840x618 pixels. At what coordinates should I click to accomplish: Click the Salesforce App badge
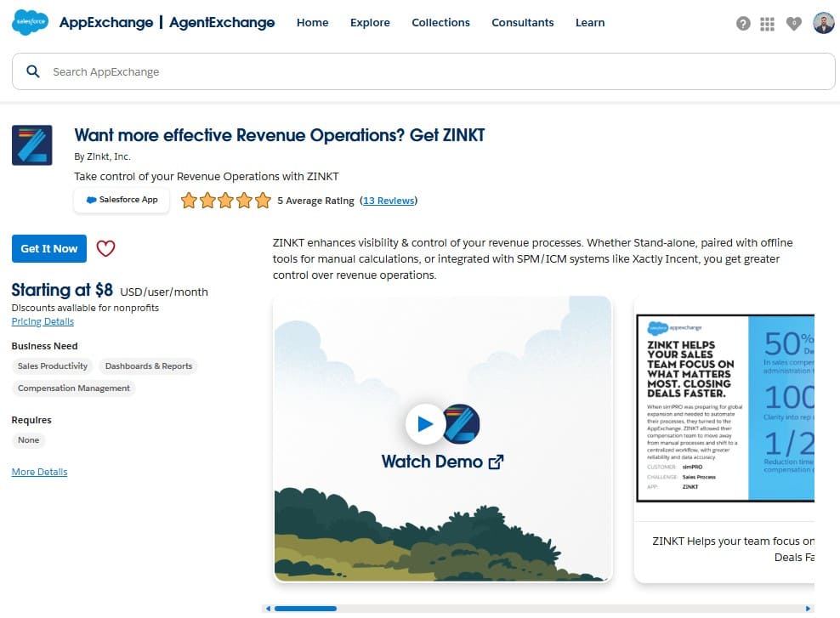[x=122, y=200]
